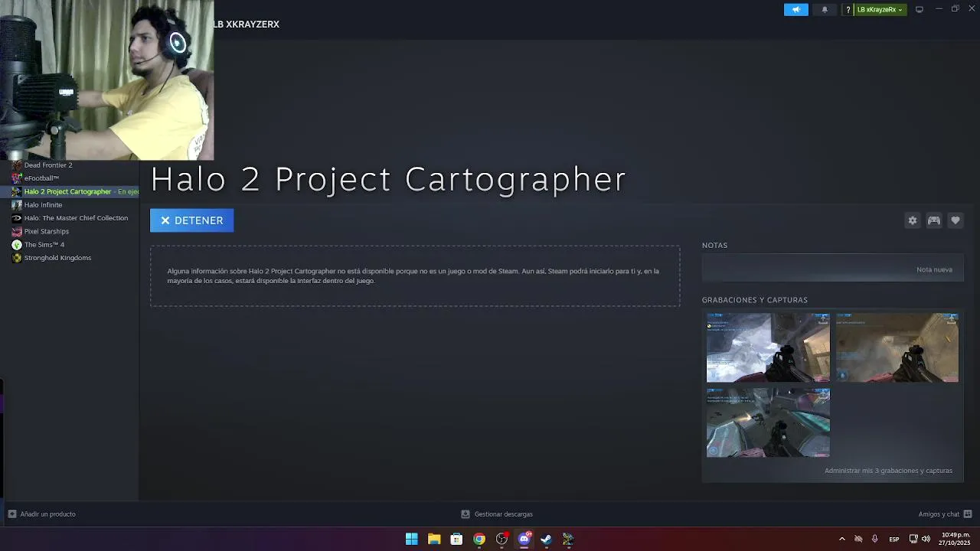The width and height of the screenshot is (980, 551).
Task: Show hidden system tray icons
Action: (x=842, y=539)
